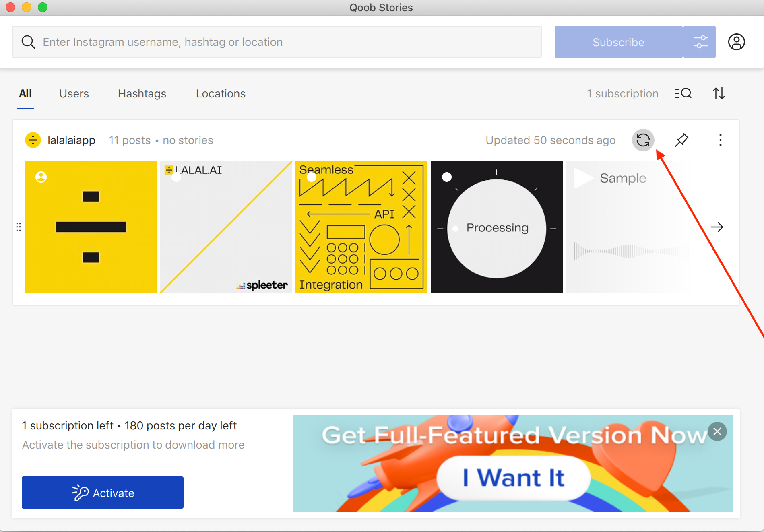764x532 pixels.
Task: Click the right arrow to show more posts
Action: click(x=717, y=227)
